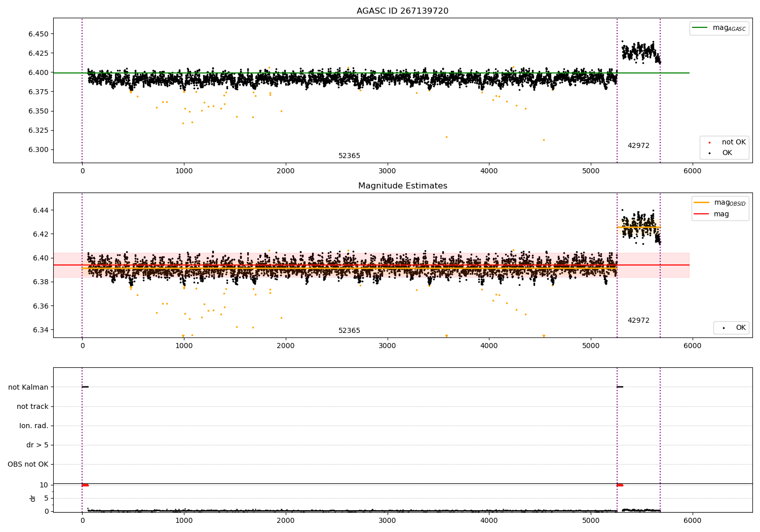The height and width of the screenshot is (532, 760).
Task: Click 'not OK' legend entry in top plot
Action: point(727,142)
